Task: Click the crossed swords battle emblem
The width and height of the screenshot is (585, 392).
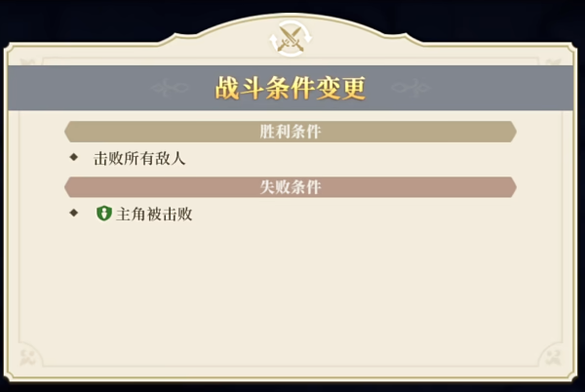Action: [x=291, y=39]
